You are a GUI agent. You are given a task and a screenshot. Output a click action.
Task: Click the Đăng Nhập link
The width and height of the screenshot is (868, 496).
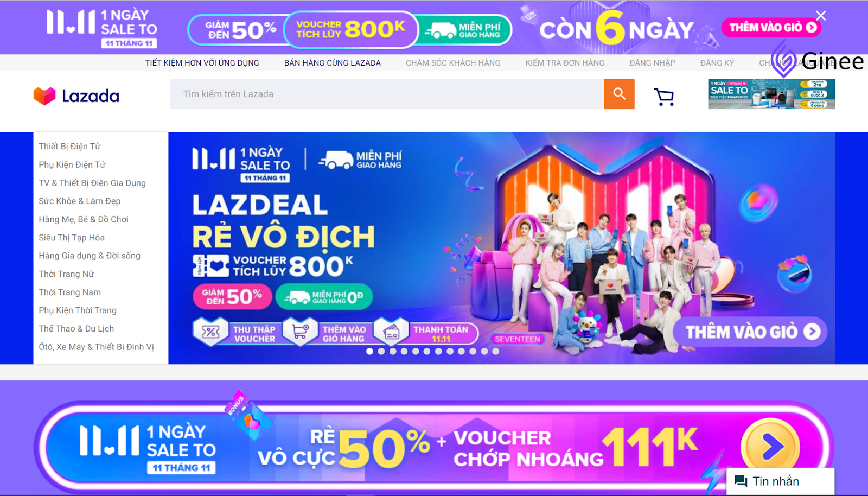(x=652, y=63)
